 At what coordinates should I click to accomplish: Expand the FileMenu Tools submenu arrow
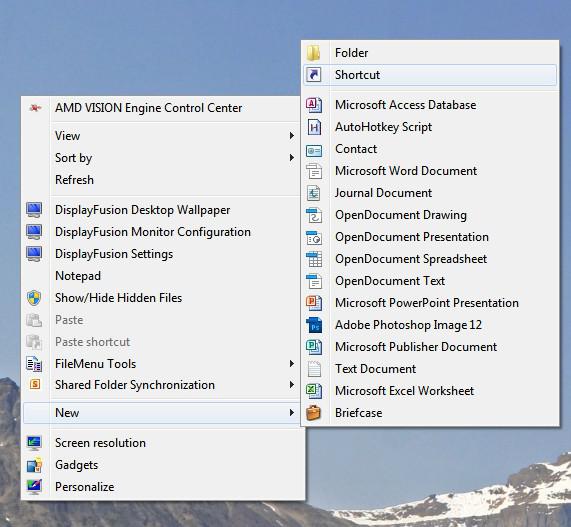point(291,363)
